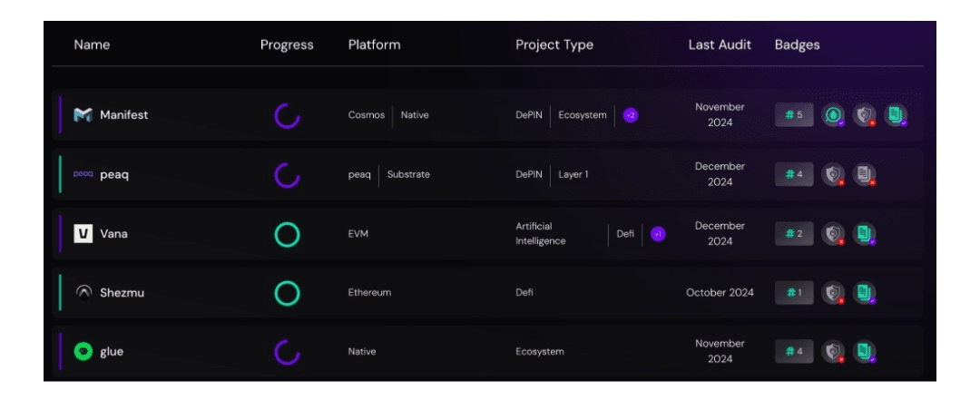Click Vana's full green progress ring
The image size is (980, 410).
pyautogui.click(x=287, y=234)
